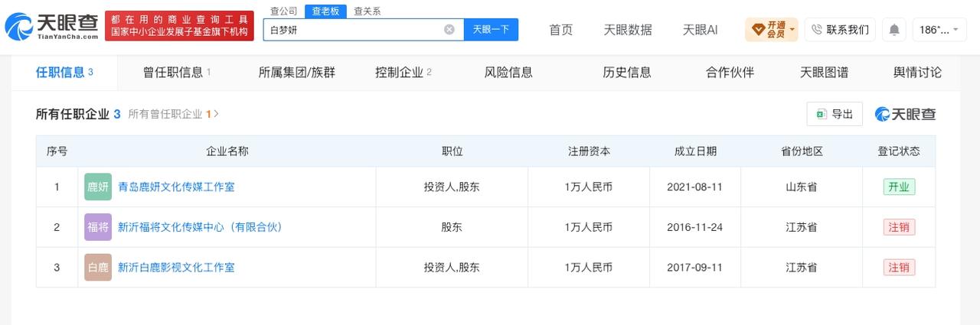Click the 天眼一下 search button
The height and width of the screenshot is (325, 980).
click(491, 30)
